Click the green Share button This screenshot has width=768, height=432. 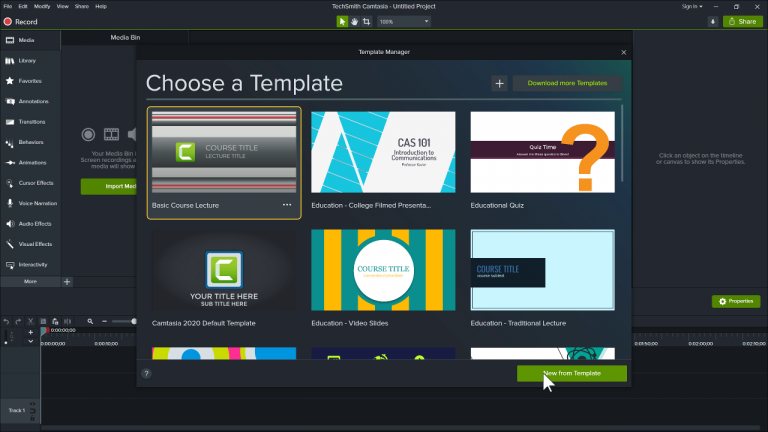click(x=743, y=22)
